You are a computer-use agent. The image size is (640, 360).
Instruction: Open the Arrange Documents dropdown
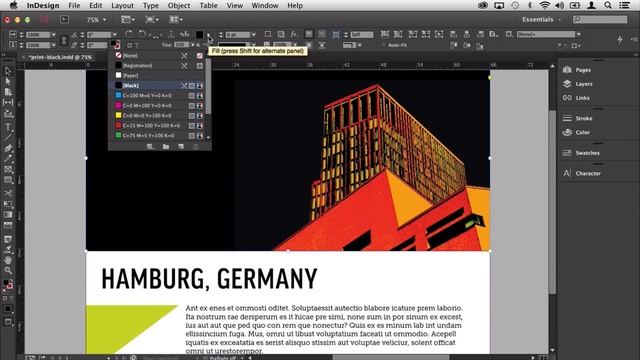coord(176,19)
